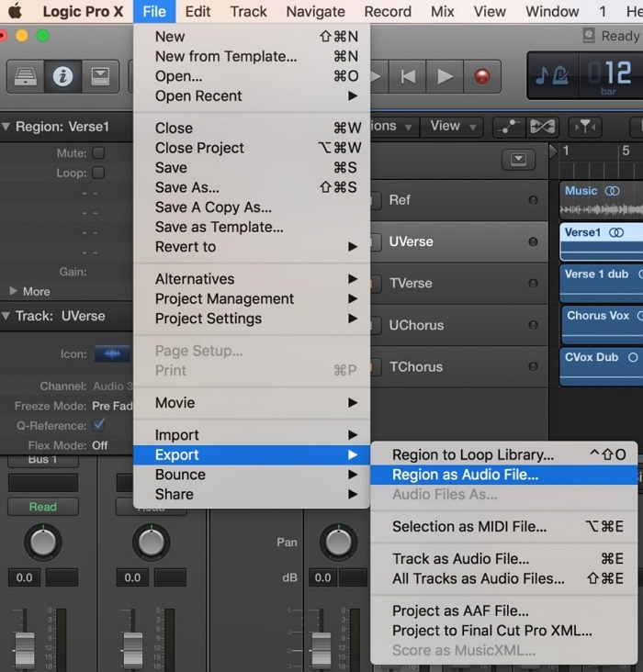
Task: Start playback with the Play button
Action: pos(445,77)
